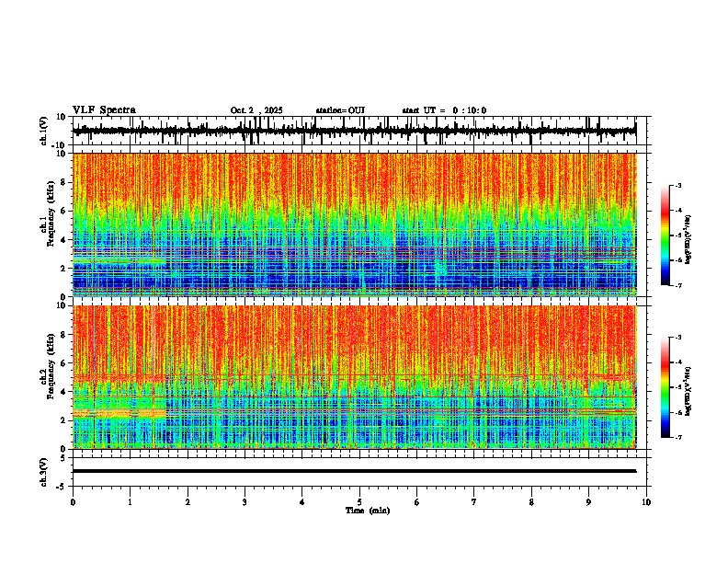Click the time axis tick label "3"

coord(245,502)
